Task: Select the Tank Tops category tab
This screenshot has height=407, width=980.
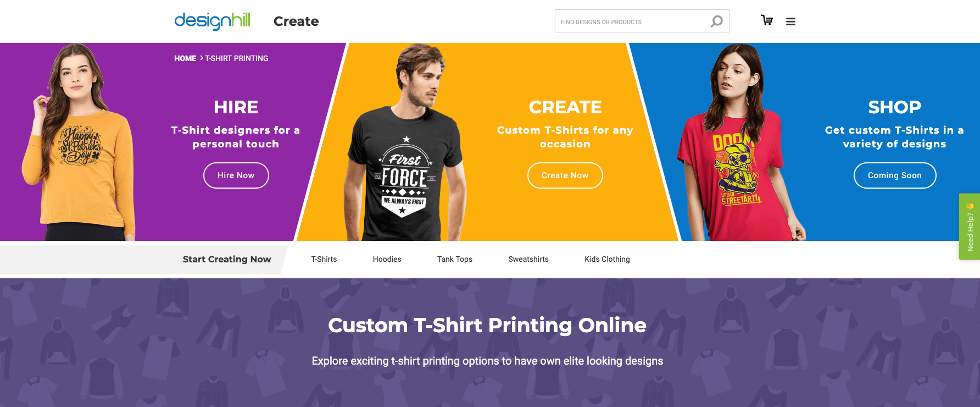Action: [x=455, y=259]
